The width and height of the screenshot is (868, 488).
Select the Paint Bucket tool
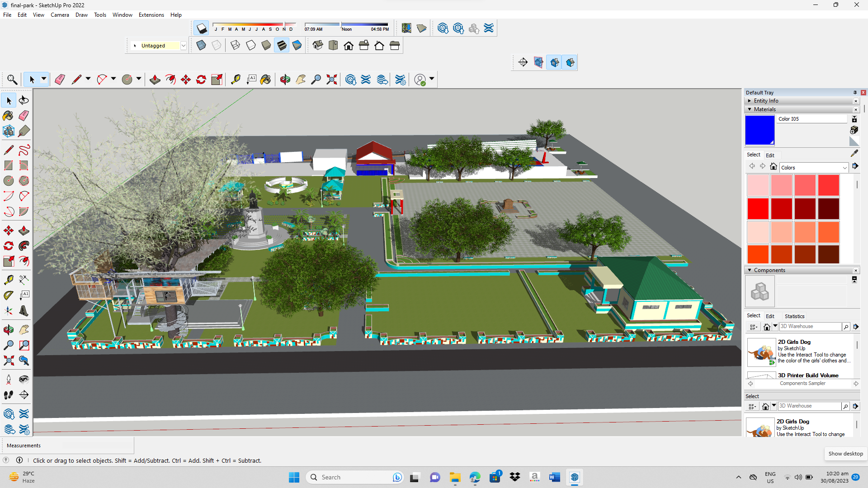click(x=8, y=116)
